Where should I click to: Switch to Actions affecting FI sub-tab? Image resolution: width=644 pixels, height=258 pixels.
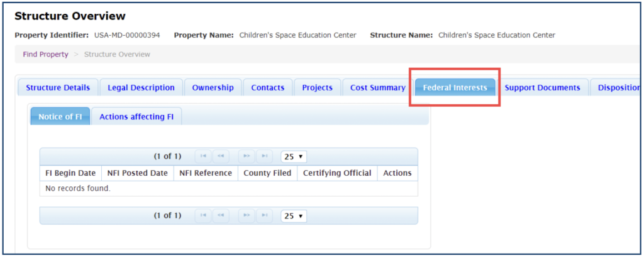click(x=136, y=117)
